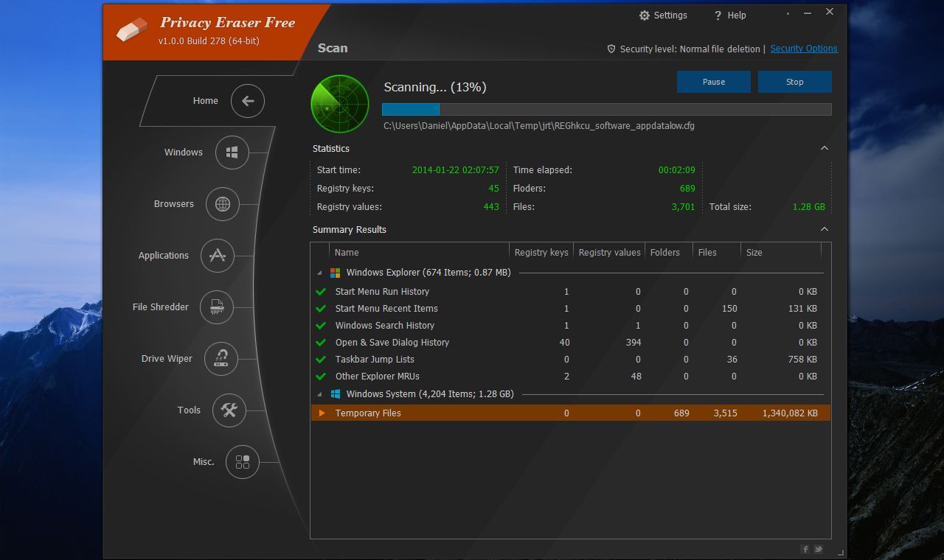Click the Help question mark icon
This screenshot has height=560, width=944.
(718, 15)
